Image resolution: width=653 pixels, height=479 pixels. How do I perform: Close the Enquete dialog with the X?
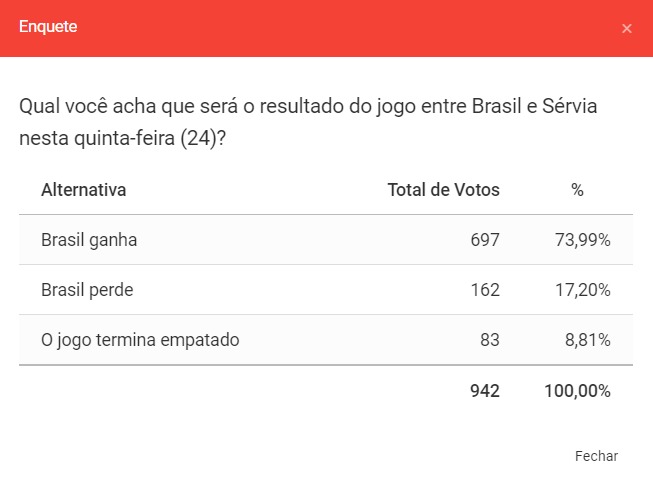627,28
